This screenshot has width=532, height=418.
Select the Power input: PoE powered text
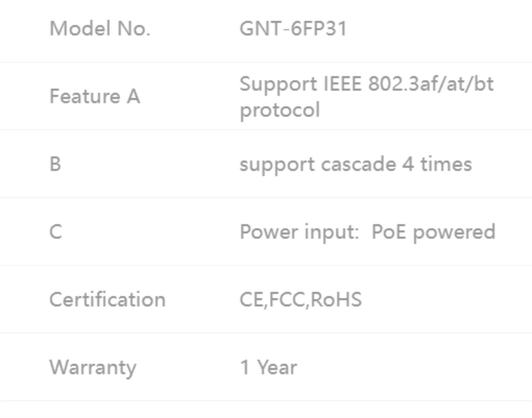point(367,232)
